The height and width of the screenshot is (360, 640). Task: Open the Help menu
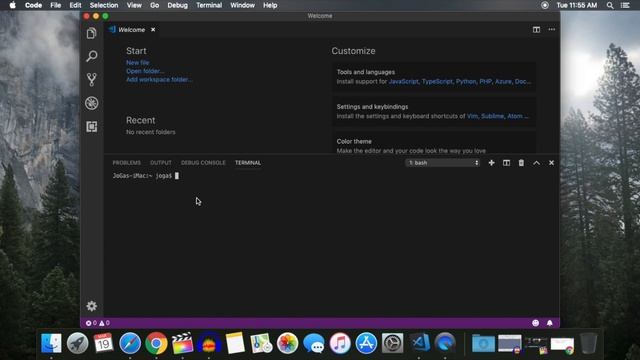pos(270,5)
